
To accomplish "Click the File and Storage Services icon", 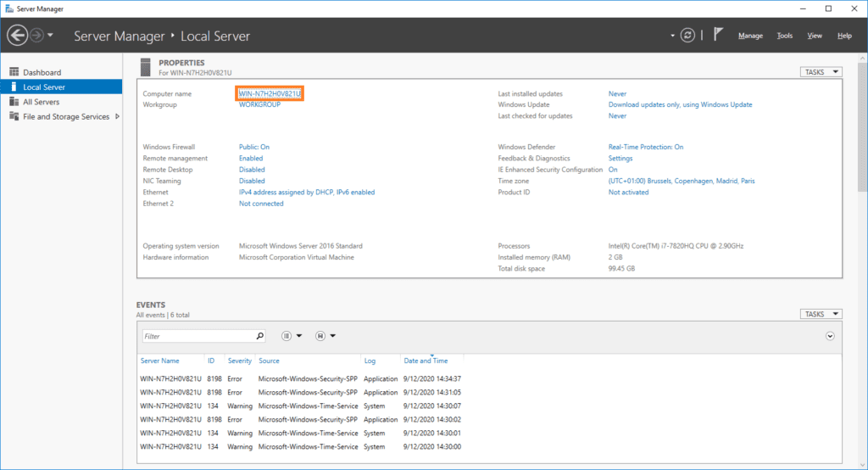I will pos(14,116).
